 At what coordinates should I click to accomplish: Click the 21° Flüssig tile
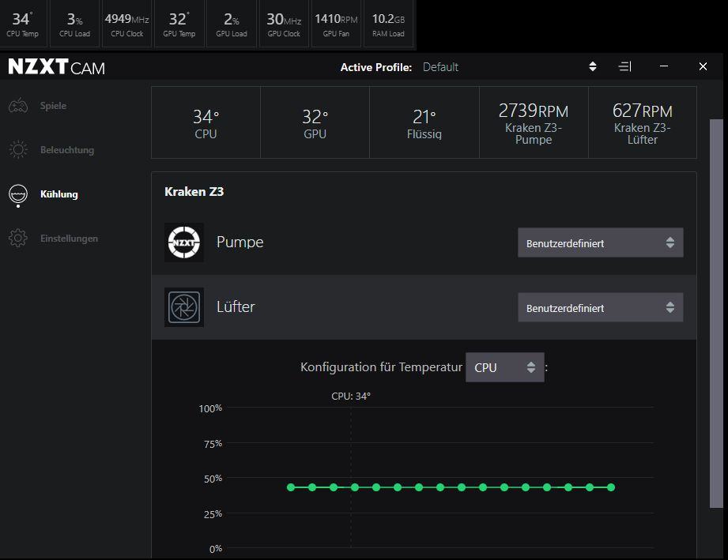point(424,122)
